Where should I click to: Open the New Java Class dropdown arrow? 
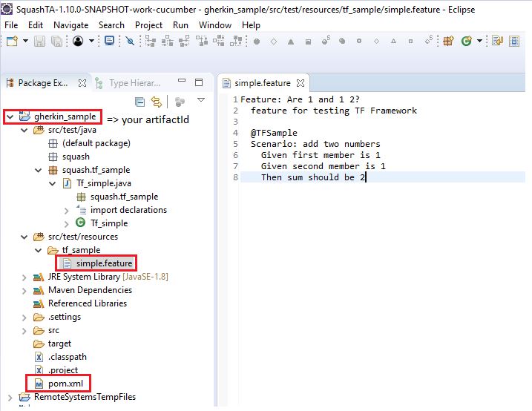[479, 41]
